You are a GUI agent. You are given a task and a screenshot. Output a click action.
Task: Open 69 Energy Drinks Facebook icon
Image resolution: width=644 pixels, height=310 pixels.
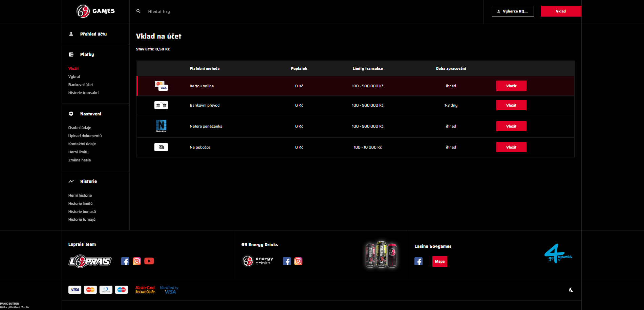coord(287,261)
